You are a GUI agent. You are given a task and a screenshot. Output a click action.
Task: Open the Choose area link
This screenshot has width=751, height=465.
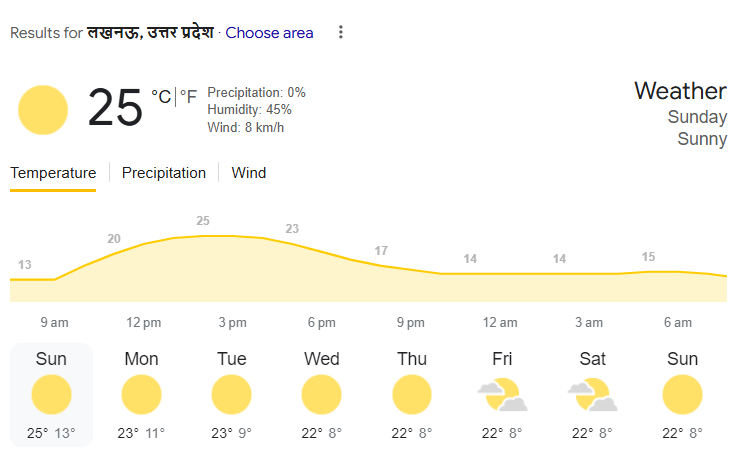[x=269, y=33]
